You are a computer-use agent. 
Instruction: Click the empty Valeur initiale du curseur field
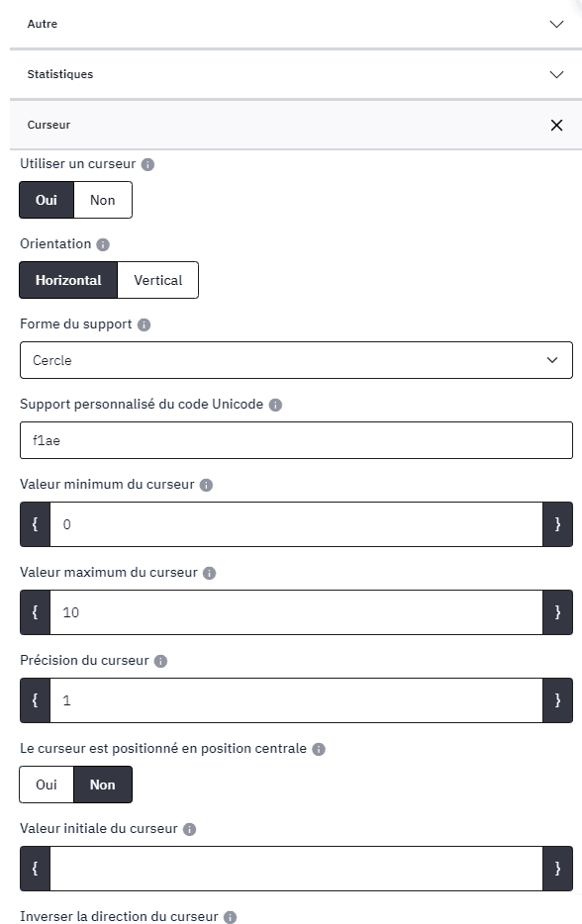pyautogui.click(x=296, y=868)
